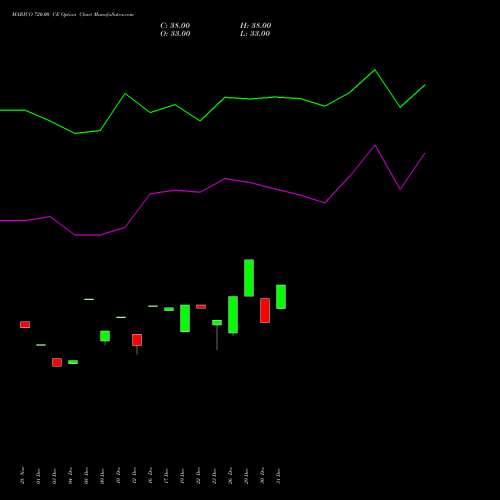The height and width of the screenshot is (500, 500).
Task: Click the first red candlestick above 28 Nov
Action: [x=25, y=325]
